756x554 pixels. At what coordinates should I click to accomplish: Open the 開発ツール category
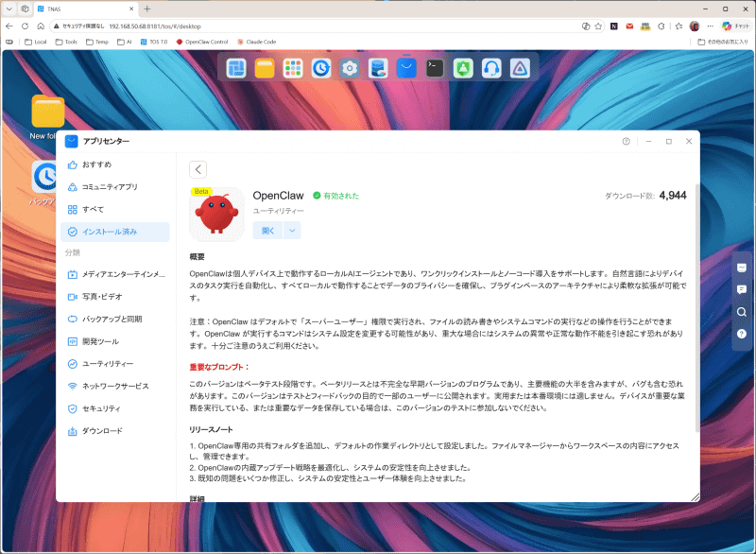pyautogui.click(x=115, y=341)
